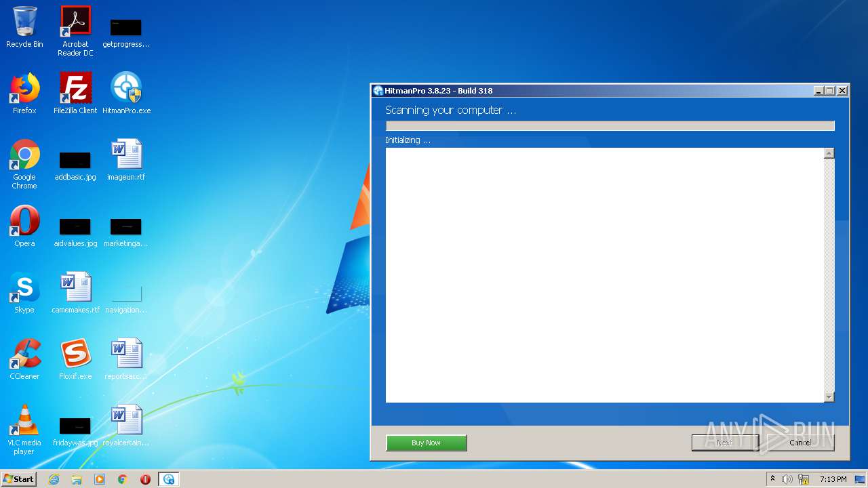
Task: Open the Recycle Bin desktop icon
Action: point(24,27)
